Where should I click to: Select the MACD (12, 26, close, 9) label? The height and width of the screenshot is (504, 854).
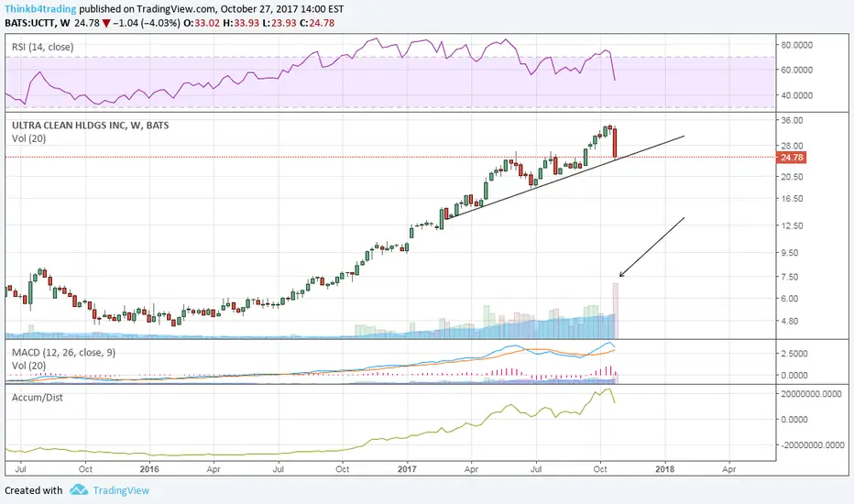(64, 353)
